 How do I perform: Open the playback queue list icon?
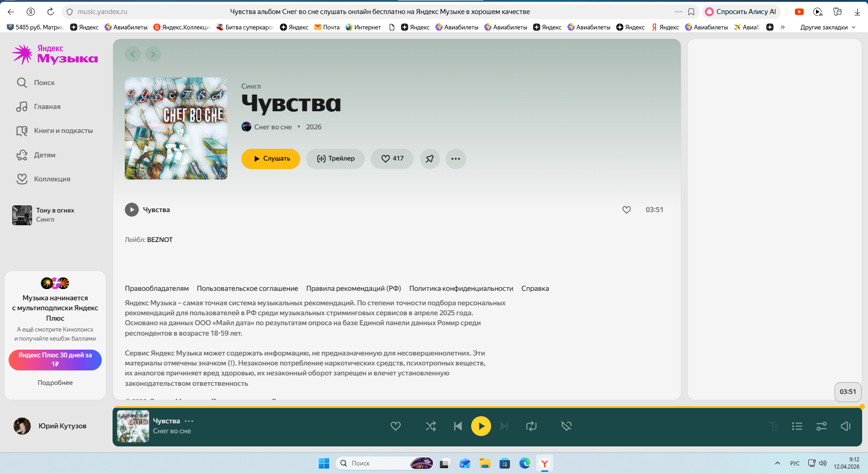point(797,426)
